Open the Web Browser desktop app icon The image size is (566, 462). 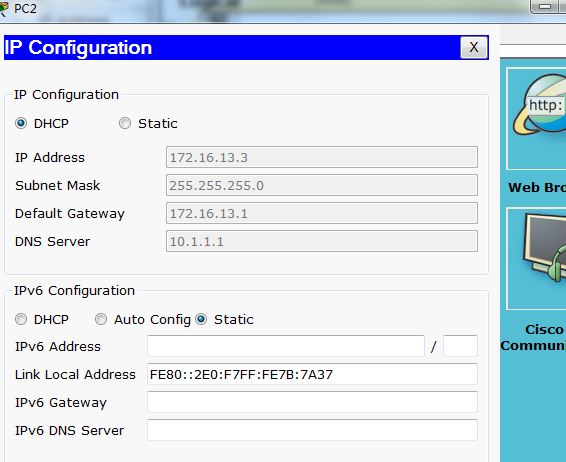pos(537,118)
